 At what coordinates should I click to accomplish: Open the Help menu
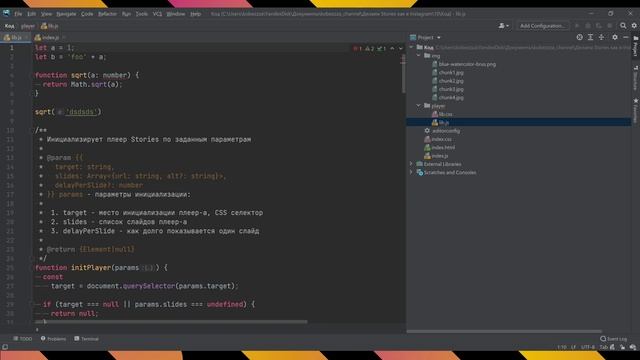(196, 14)
